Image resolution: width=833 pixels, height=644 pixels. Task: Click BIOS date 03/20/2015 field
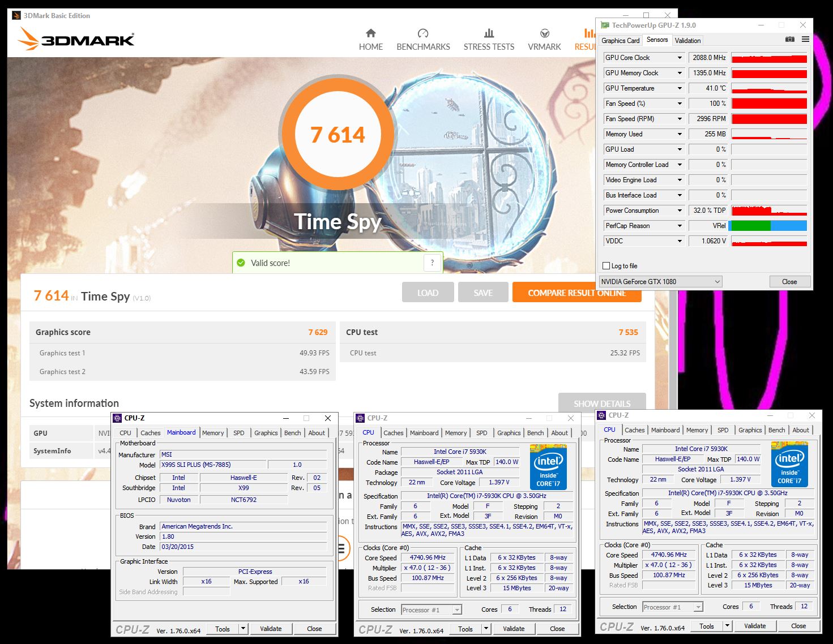click(x=244, y=547)
